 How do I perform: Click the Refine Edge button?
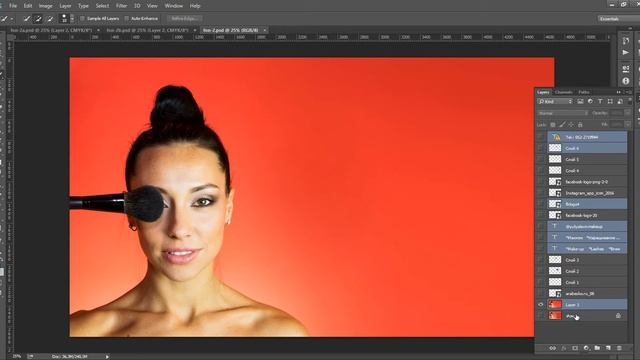(x=184, y=19)
